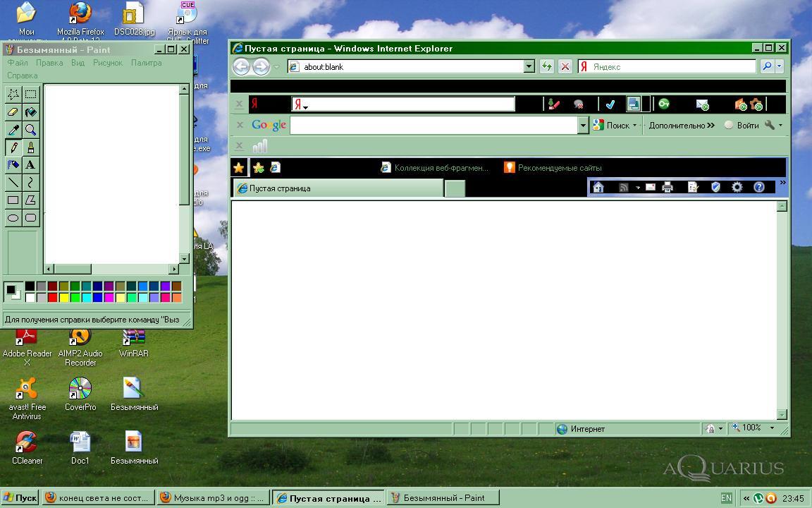Viewport: 812px width, 508px height.
Task: Open the Палитра menu in Paint
Action: point(146,63)
